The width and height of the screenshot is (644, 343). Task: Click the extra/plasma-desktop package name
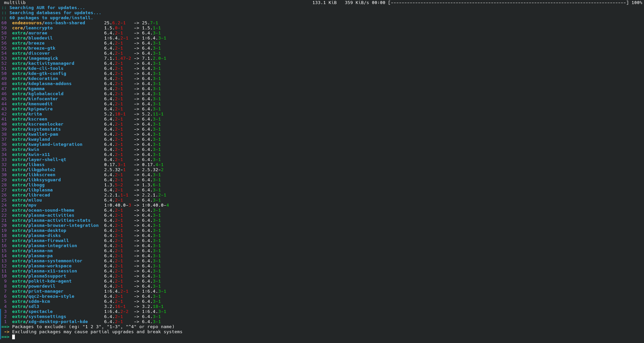[x=39, y=231]
